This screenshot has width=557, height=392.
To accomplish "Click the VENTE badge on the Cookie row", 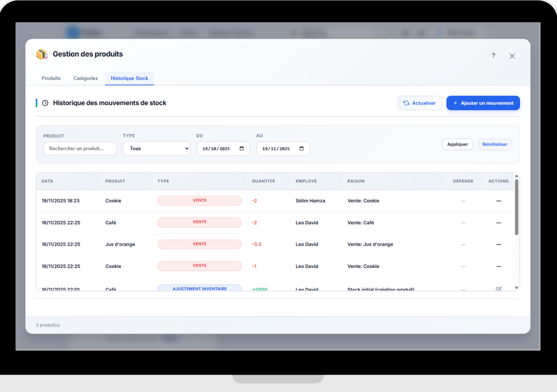I will (199, 200).
